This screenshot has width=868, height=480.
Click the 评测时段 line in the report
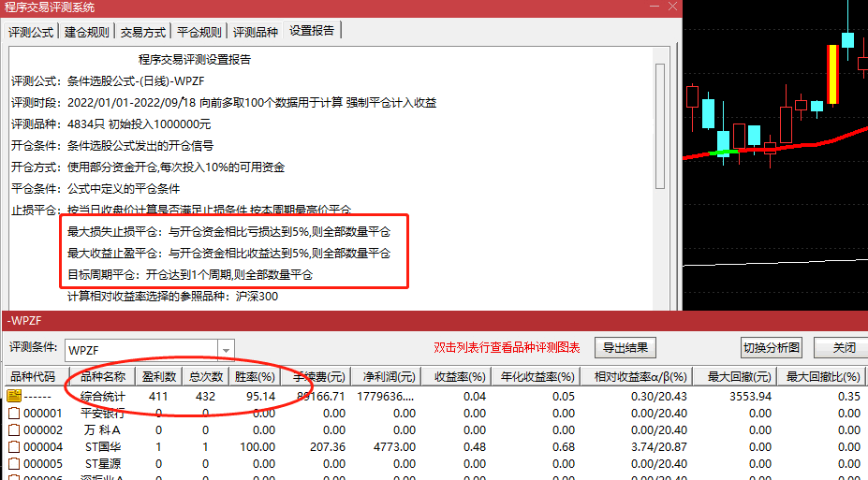tap(224, 102)
